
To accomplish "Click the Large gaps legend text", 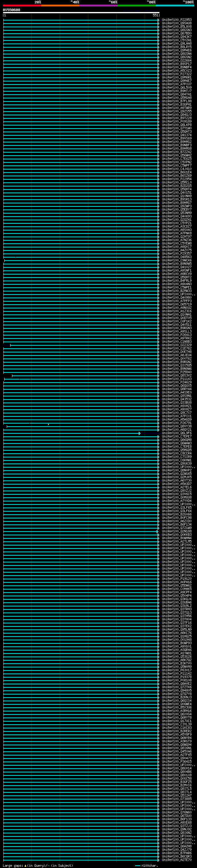I will [x=38, y=865].
